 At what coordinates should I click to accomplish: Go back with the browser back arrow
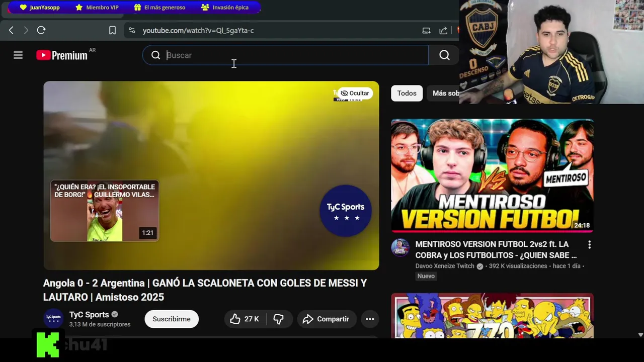pos(11,31)
